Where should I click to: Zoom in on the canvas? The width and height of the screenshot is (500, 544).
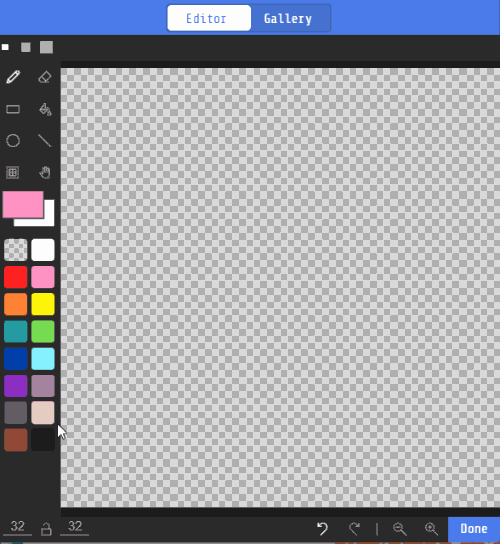431,529
